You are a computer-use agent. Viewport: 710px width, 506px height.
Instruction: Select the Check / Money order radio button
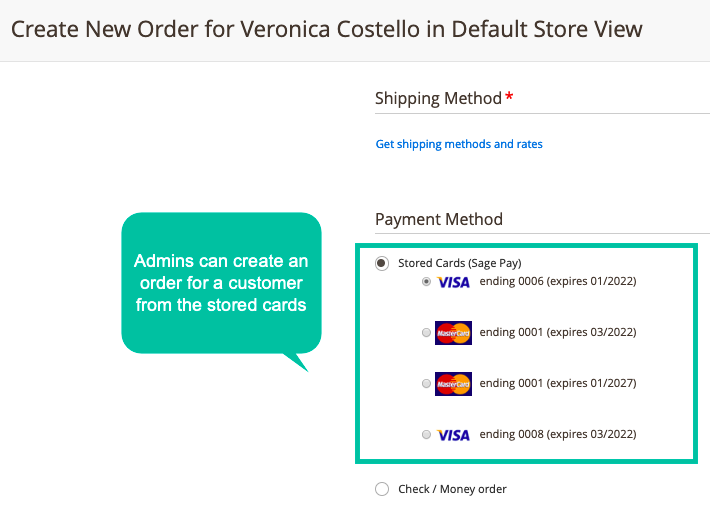pos(382,489)
